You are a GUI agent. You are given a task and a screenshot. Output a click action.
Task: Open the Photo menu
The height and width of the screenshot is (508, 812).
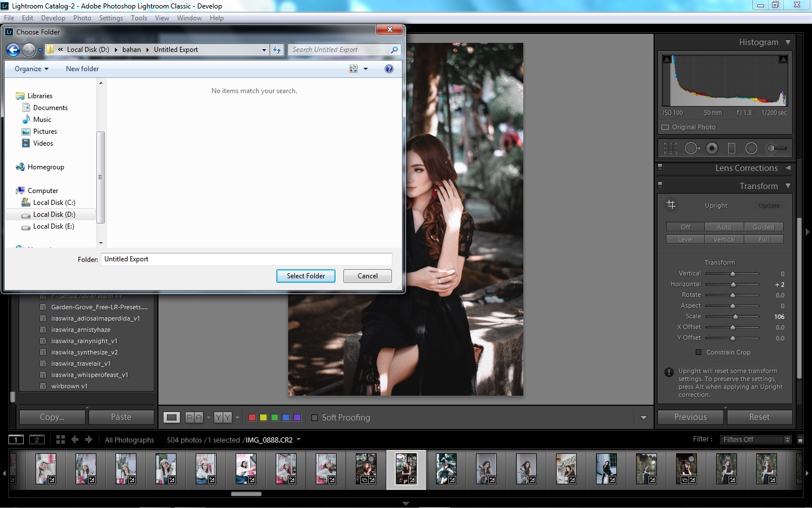coord(82,18)
